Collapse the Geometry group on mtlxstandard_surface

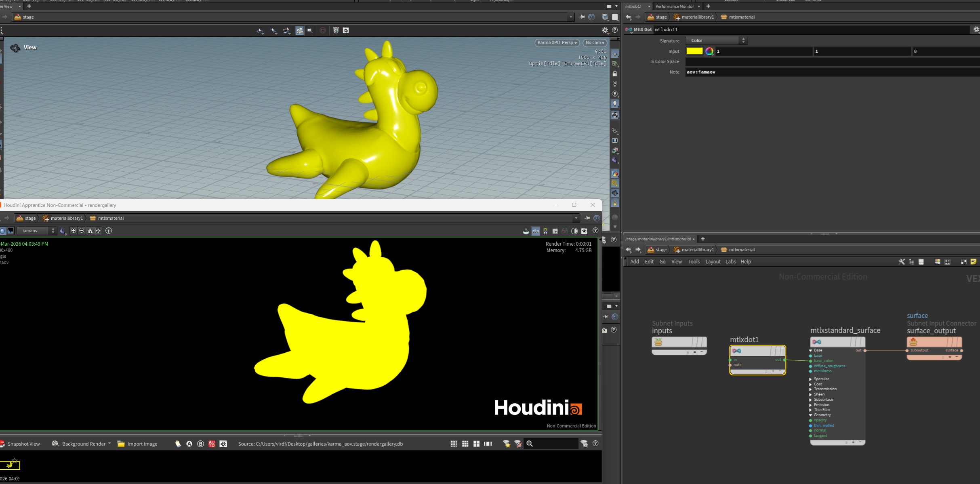pos(810,415)
